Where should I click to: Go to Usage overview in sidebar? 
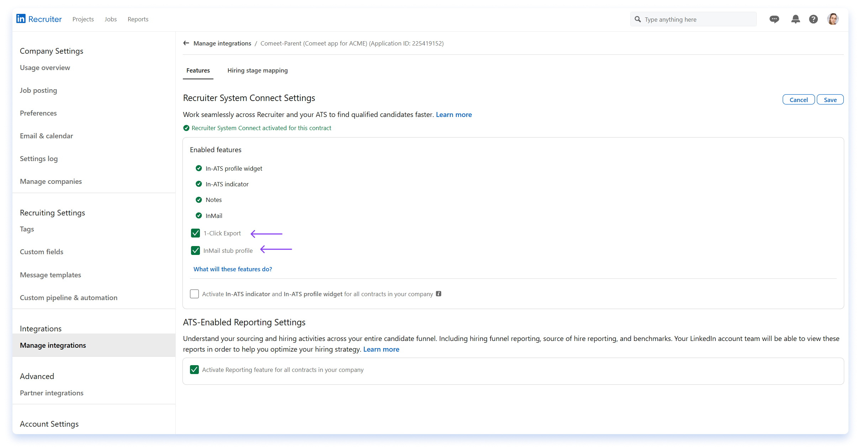point(45,68)
